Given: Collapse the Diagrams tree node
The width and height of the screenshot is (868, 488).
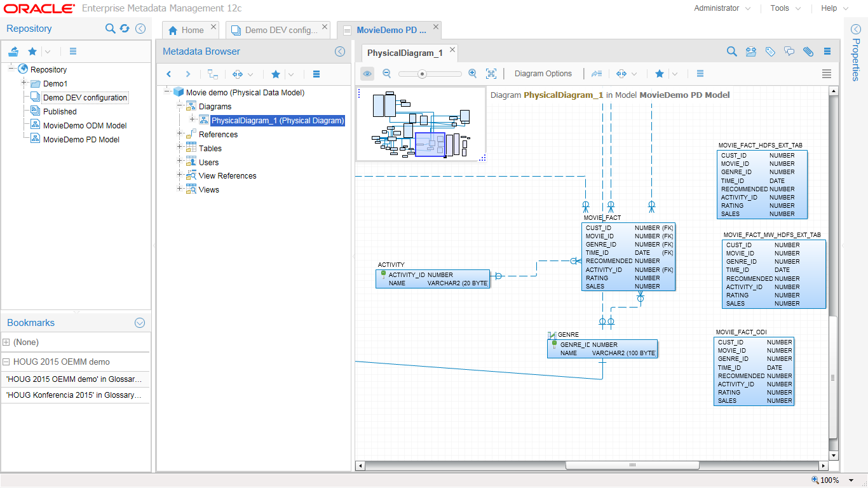Looking at the screenshot, I should [180, 106].
